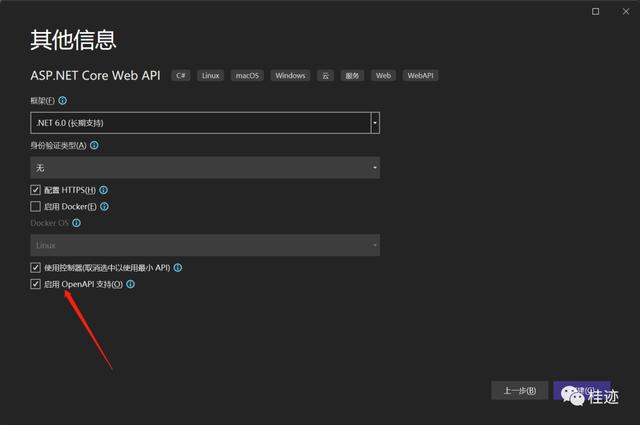Uncheck the 配置 HTTPS checkbox
This screenshot has width=640, height=425.
[x=36, y=190]
